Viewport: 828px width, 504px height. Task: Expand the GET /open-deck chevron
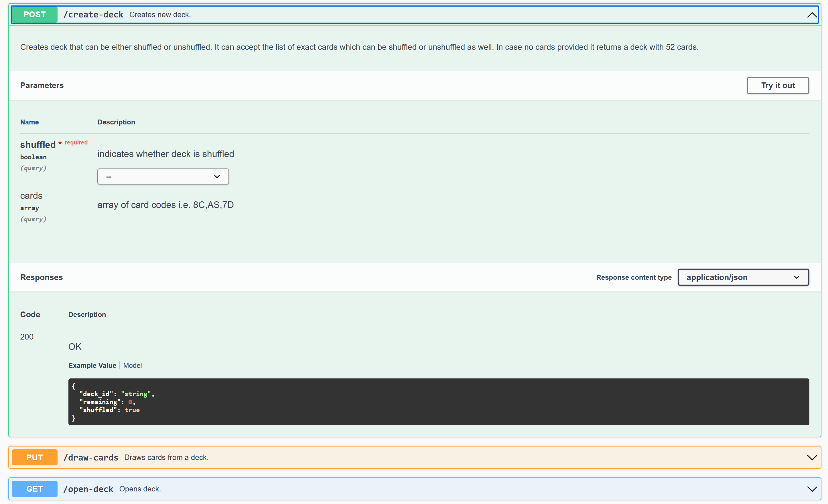coord(811,489)
